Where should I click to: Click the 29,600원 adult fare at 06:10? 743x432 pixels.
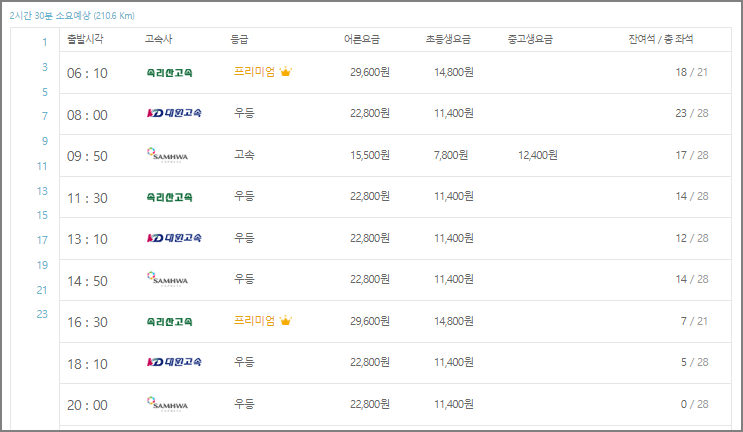(x=370, y=72)
